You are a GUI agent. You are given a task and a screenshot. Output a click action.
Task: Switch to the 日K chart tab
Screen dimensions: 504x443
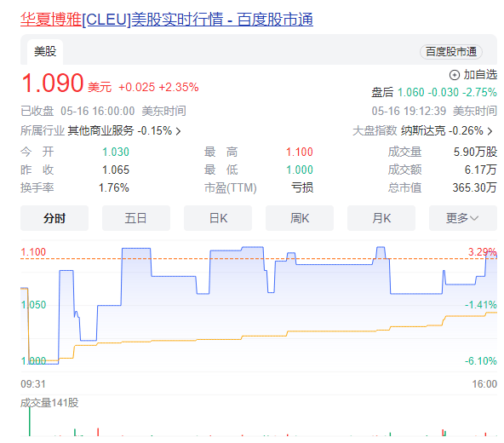tap(218, 218)
